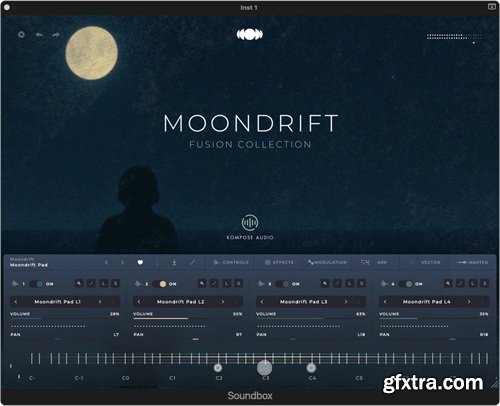This screenshot has height=406, width=500.
Task: Adjust layer 2 pan slider
Action: coord(196,339)
